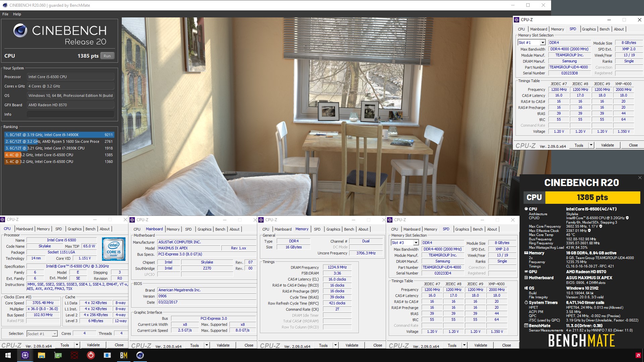Click the Cinebench Info input field
This screenshot has width=644, height=362.
pyautogui.click(x=70, y=114)
